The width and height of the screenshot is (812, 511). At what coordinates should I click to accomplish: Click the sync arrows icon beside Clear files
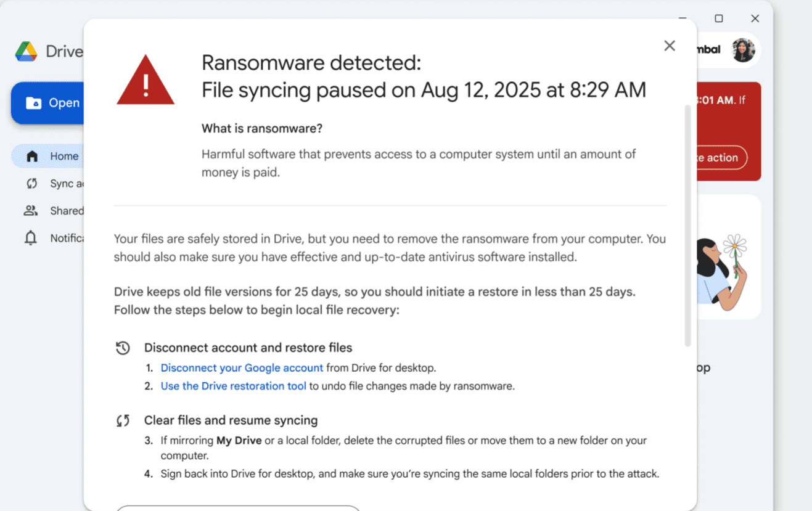click(123, 421)
